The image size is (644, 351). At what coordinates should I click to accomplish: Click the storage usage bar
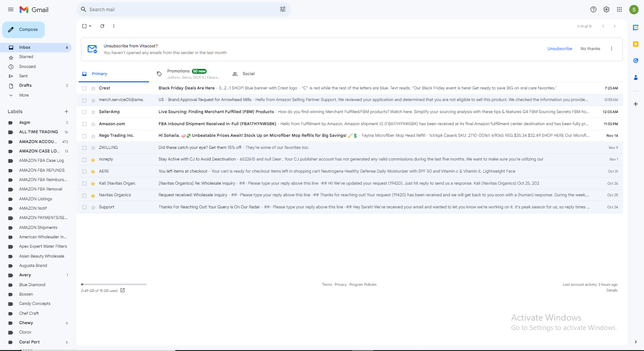(114, 284)
